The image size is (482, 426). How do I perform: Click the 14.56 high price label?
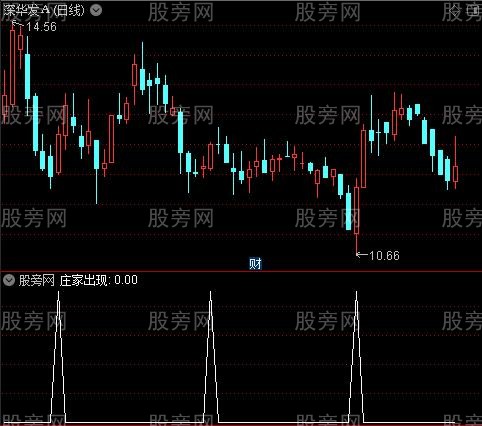[x=41, y=27]
